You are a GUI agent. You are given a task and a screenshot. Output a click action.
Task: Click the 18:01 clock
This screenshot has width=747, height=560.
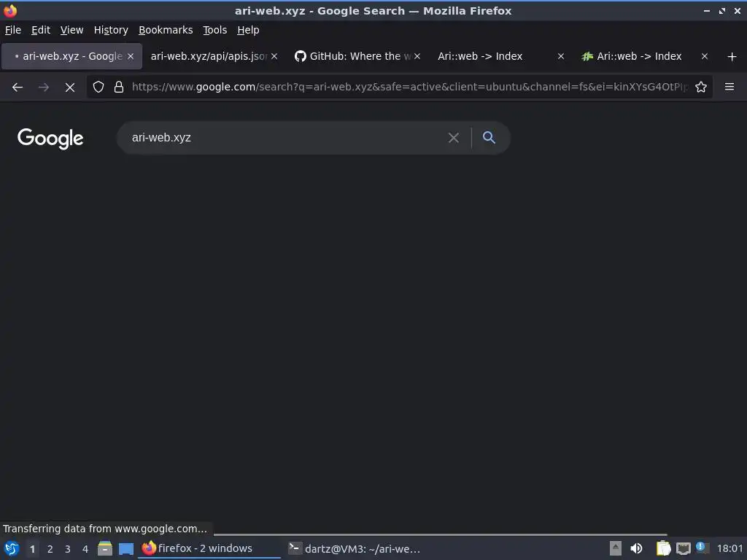729,549
